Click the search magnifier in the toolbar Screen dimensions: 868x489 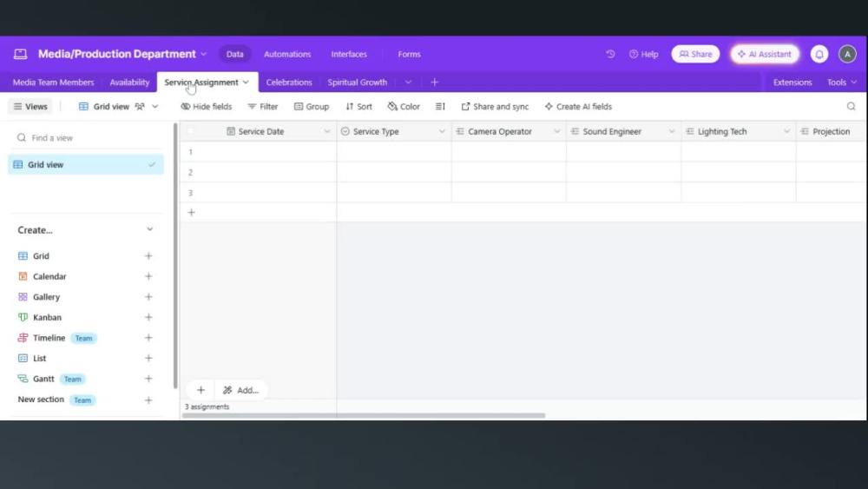[x=851, y=106]
